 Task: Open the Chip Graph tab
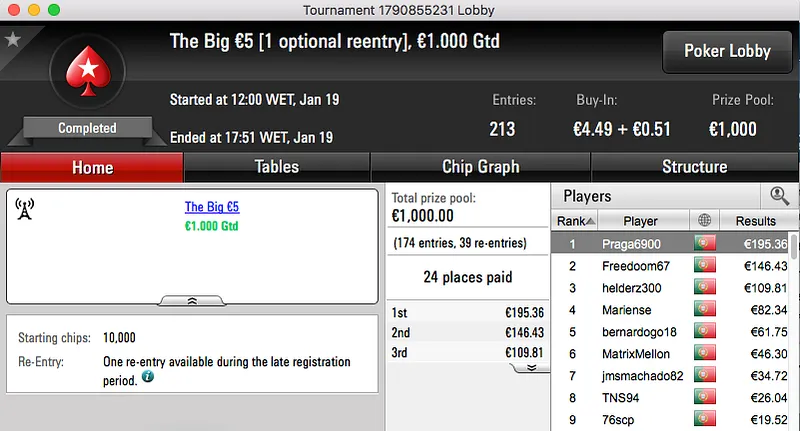click(480, 167)
